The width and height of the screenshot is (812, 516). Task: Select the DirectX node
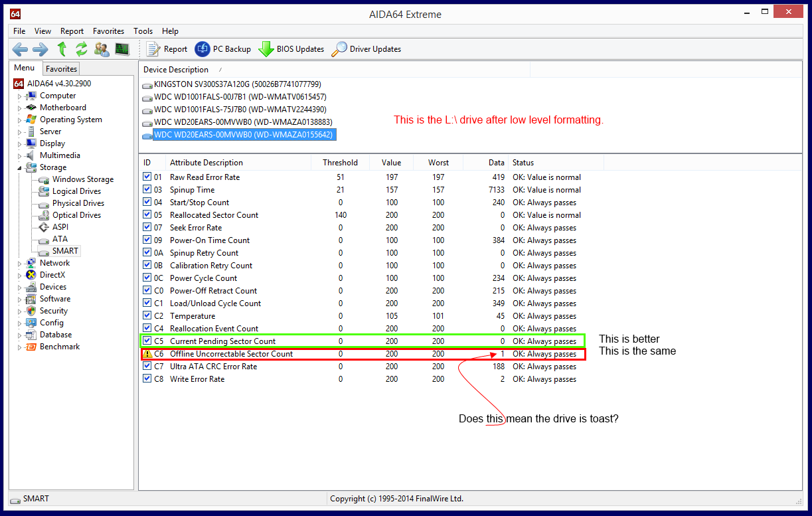click(x=52, y=275)
